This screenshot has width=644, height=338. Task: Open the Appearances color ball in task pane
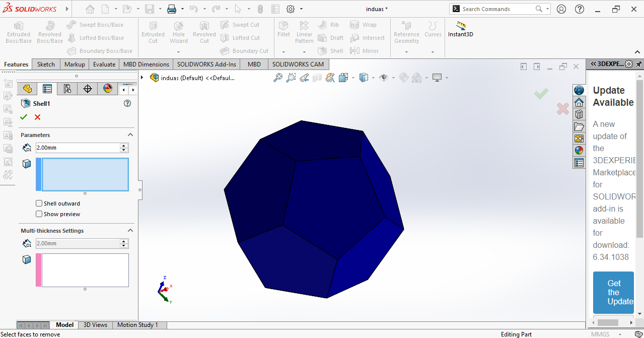(579, 150)
